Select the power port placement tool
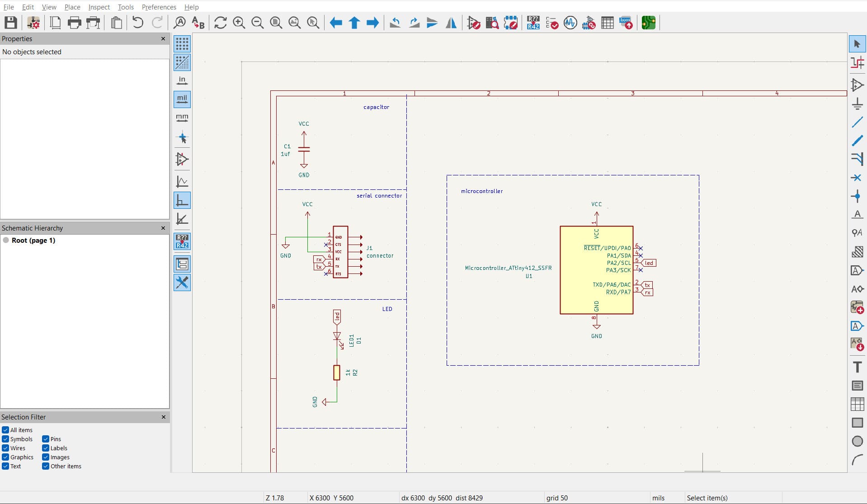The width and height of the screenshot is (867, 504). [x=858, y=104]
